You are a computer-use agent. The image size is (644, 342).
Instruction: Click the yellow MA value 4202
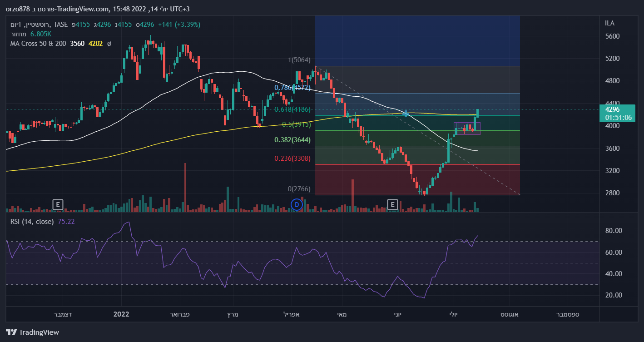click(95, 44)
